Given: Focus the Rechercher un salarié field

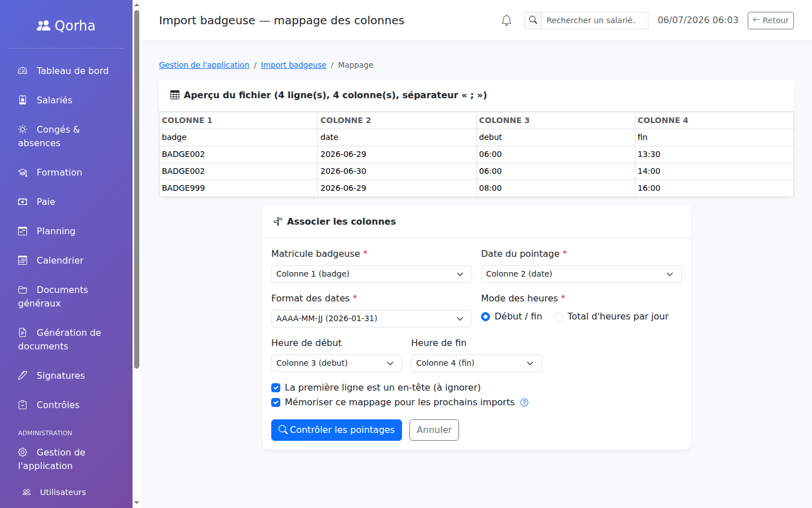Looking at the screenshot, I should click(x=595, y=20).
